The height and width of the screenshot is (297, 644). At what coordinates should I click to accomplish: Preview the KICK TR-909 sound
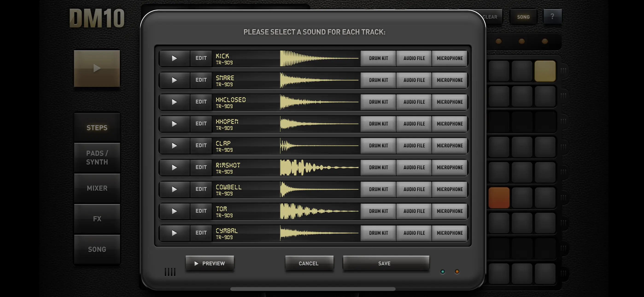174,58
